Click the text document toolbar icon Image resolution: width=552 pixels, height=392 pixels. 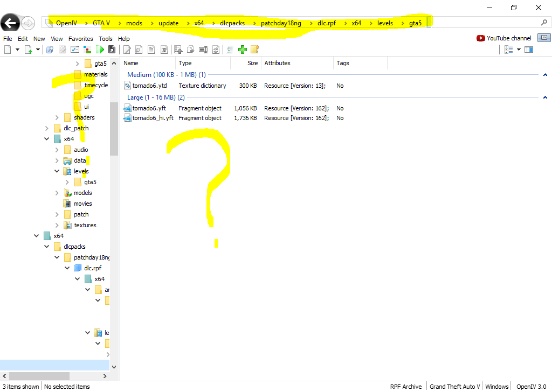coord(151,50)
